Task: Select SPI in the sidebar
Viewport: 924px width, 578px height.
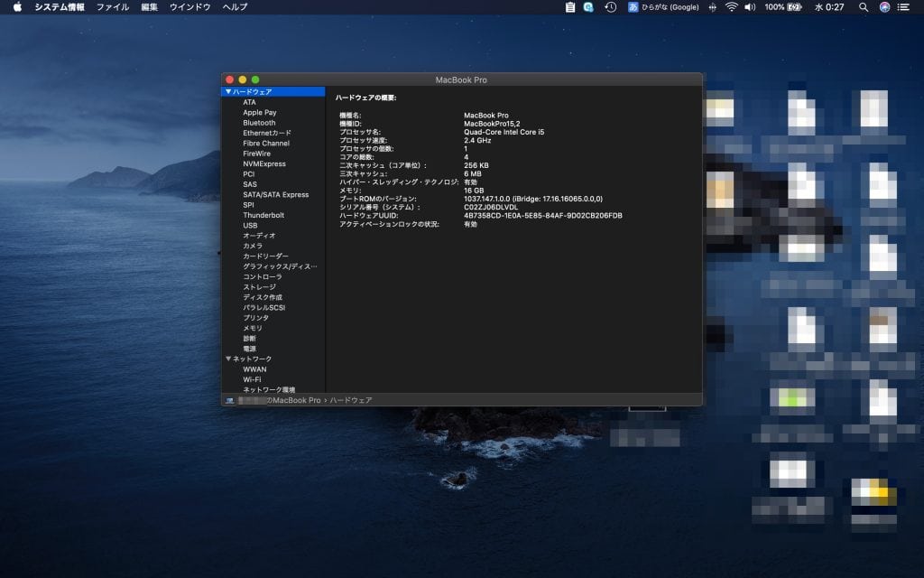Action: click(248, 205)
